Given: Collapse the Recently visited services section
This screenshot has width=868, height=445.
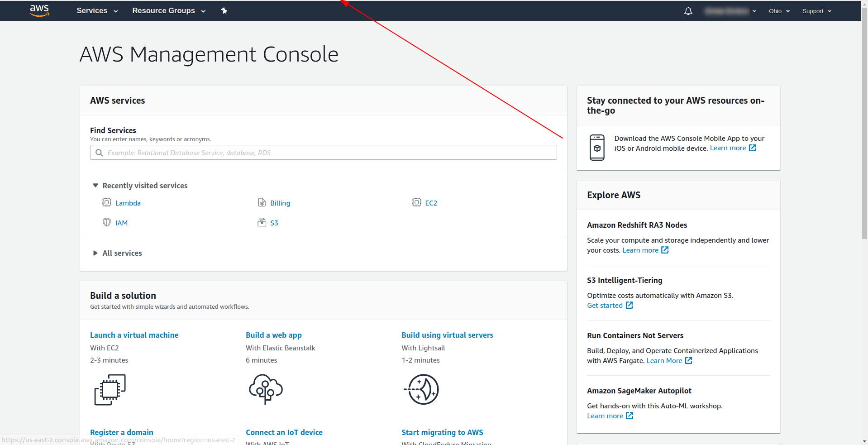Looking at the screenshot, I should (x=95, y=186).
